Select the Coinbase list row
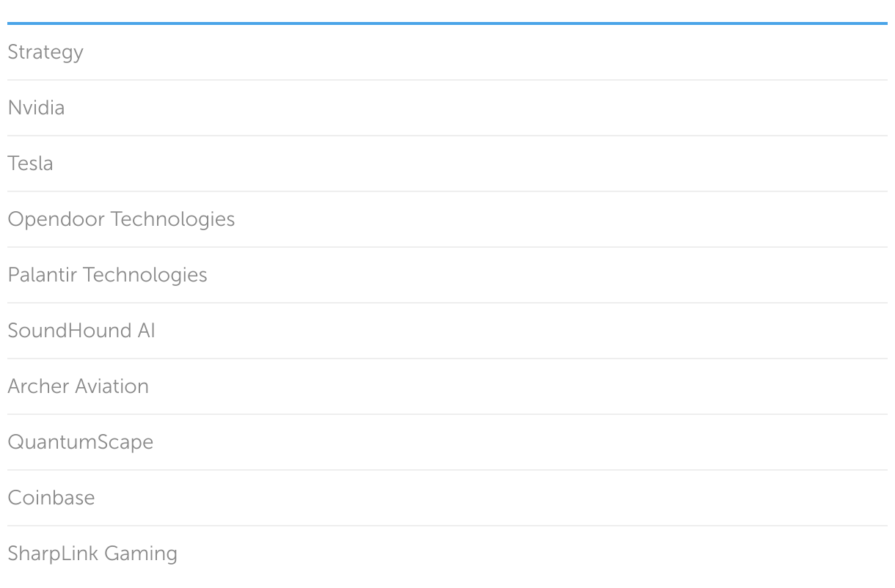 pyautogui.click(x=447, y=498)
